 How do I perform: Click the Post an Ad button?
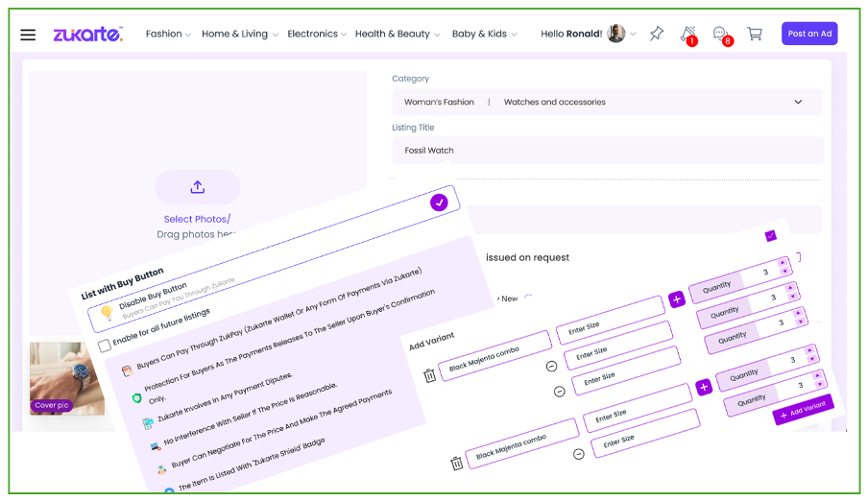[x=809, y=34]
